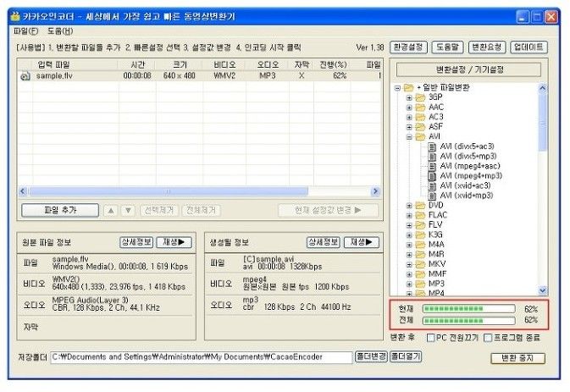570x392 pixels.
Task: Expand the AAC folder node
Action: click(409, 108)
